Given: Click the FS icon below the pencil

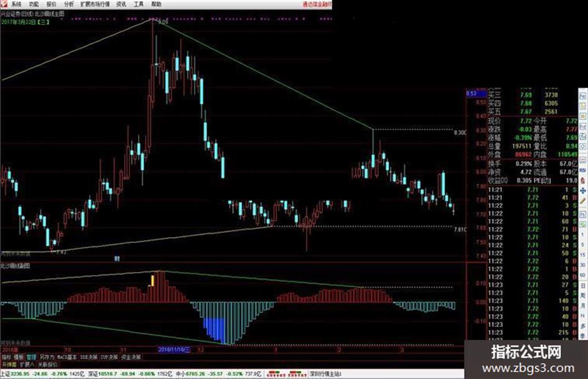Looking at the screenshot, I should (583, 214).
